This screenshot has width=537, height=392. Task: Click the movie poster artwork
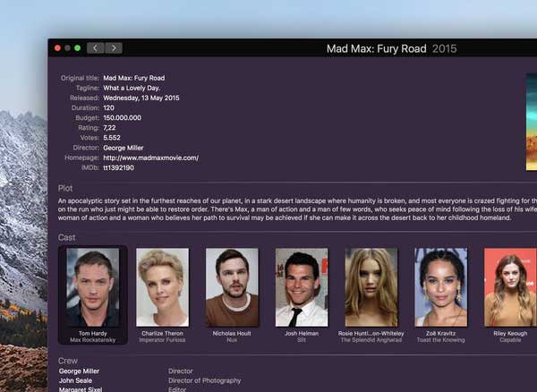tap(531, 121)
